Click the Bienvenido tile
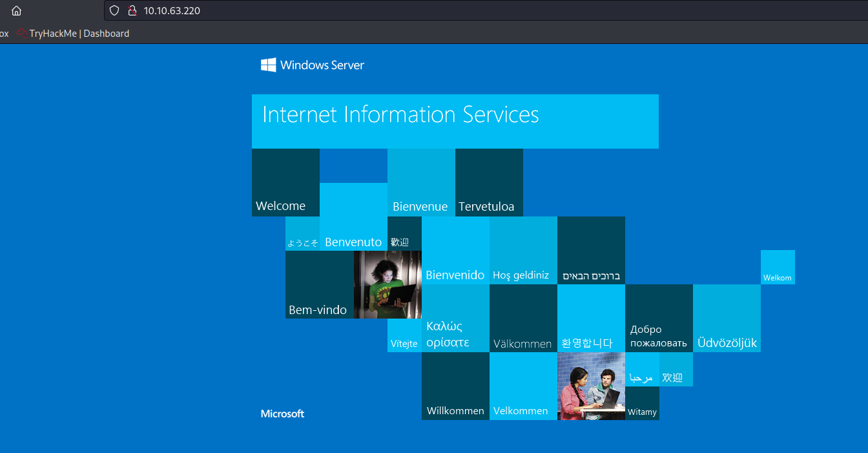Viewport: 868px width, 453px height. pos(455,250)
